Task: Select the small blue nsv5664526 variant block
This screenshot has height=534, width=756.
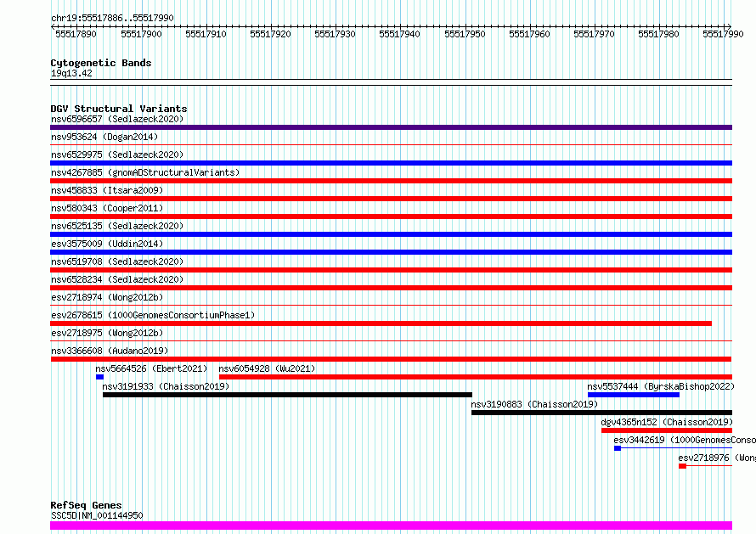Action: [x=99, y=377]
